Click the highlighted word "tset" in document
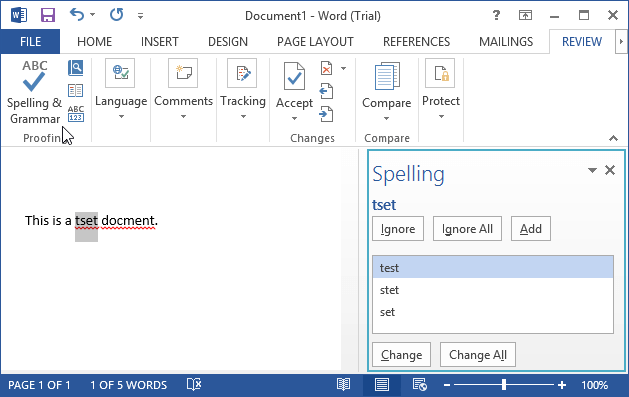Image resolution: width=629 pixels, height=397 pixels. tap(86, 221)
